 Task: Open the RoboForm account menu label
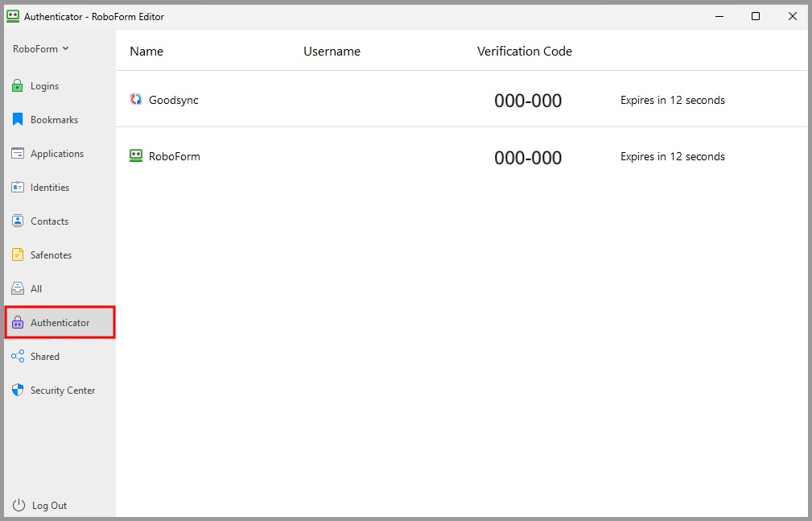[x=35, y=49]
